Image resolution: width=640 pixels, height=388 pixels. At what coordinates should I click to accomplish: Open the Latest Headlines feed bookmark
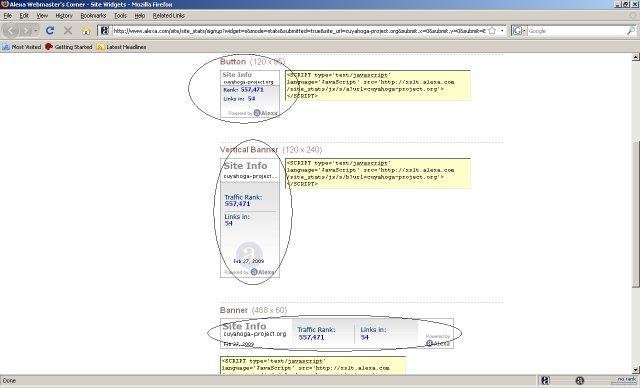coord(121,47)
